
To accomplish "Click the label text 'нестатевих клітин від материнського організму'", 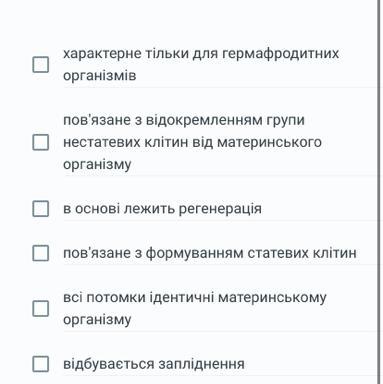I will tap(192, 153).
